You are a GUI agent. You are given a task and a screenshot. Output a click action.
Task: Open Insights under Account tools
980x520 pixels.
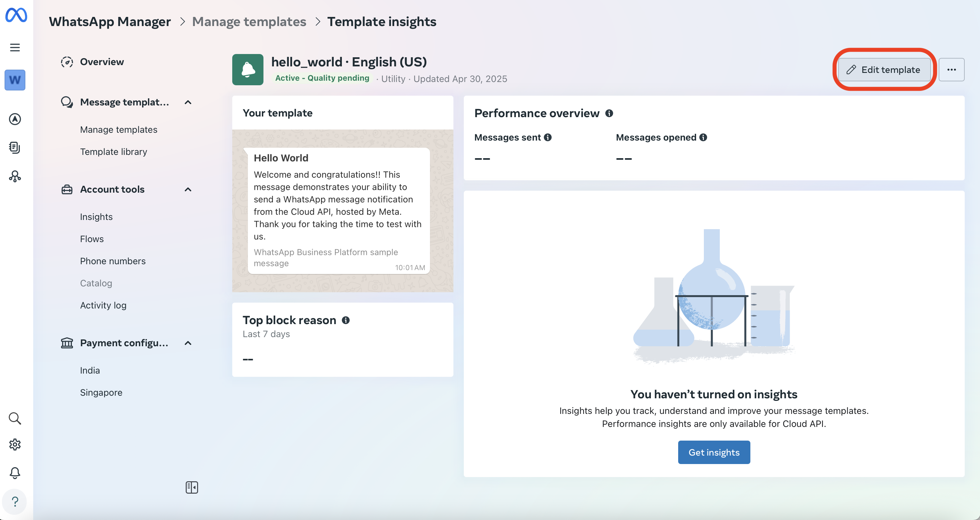point(96,217)
